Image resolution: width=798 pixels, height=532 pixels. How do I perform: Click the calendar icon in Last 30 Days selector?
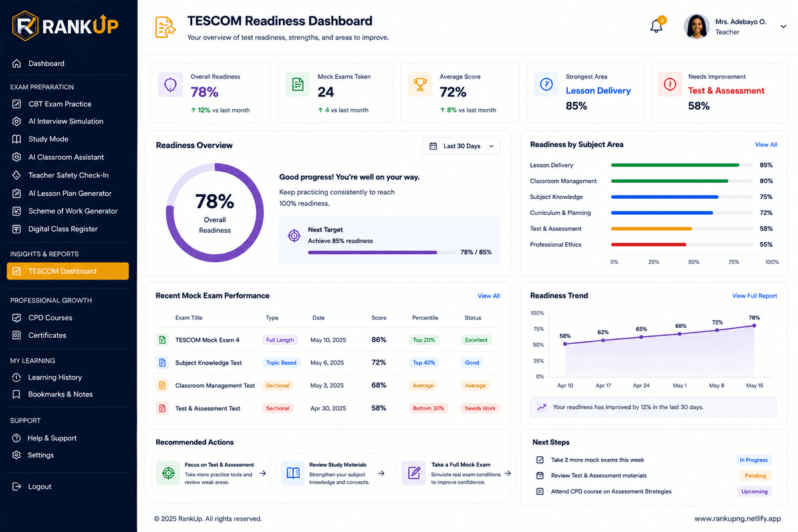(x=433, y=146)
